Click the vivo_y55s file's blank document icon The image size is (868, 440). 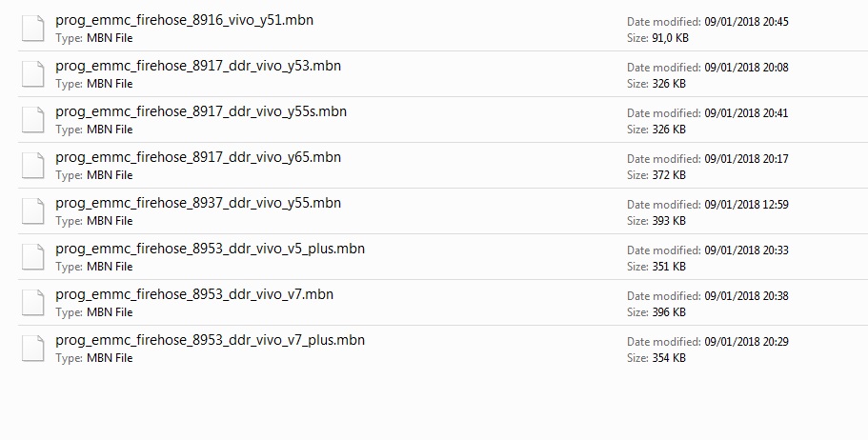(x=33, y=120)
